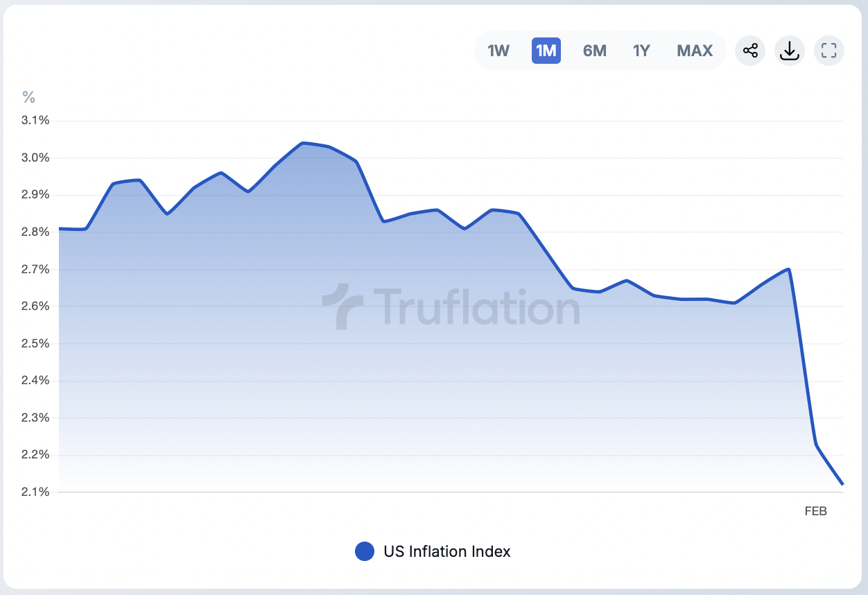Toggle the US Inflation Index legend label

[x=447, y=551]
